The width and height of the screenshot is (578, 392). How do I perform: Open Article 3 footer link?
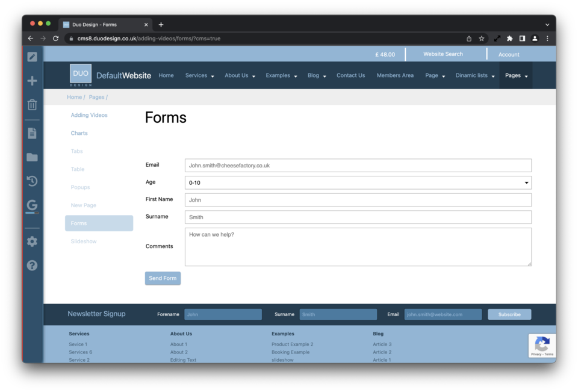click(382, 344)
